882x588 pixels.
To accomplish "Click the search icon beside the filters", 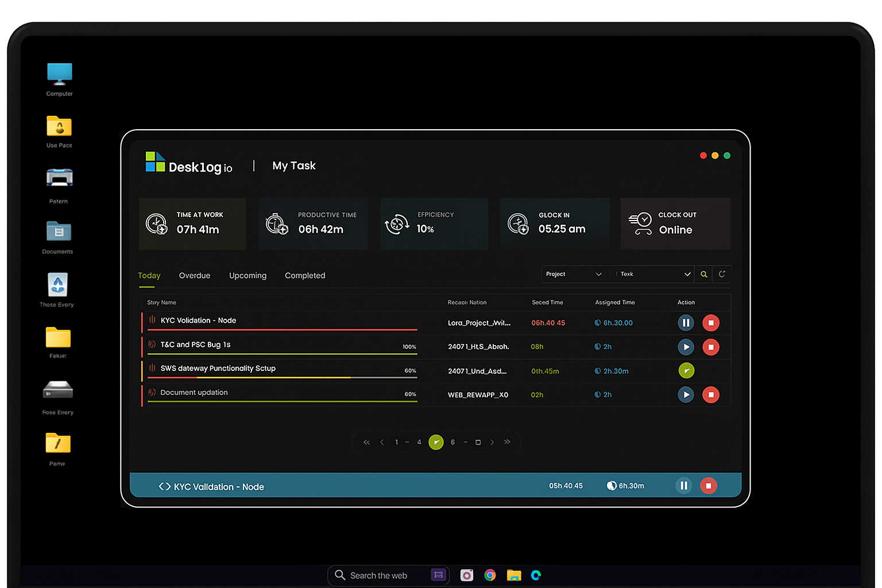I will pos(703,274).
